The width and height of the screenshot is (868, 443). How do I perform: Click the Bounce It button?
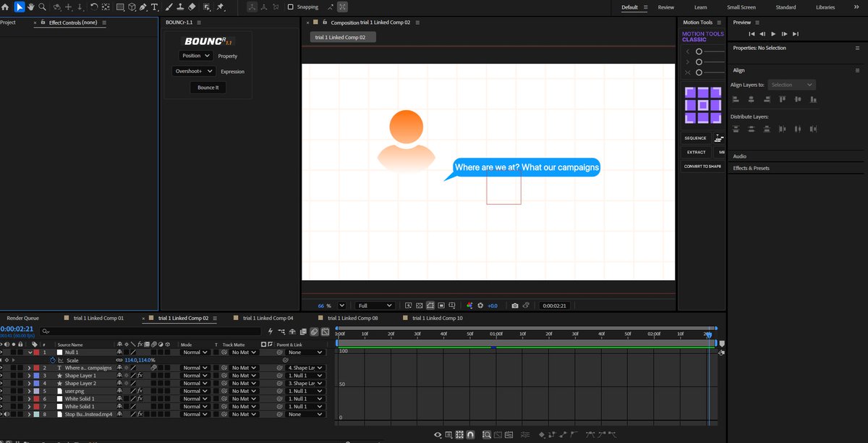(208, 87)
